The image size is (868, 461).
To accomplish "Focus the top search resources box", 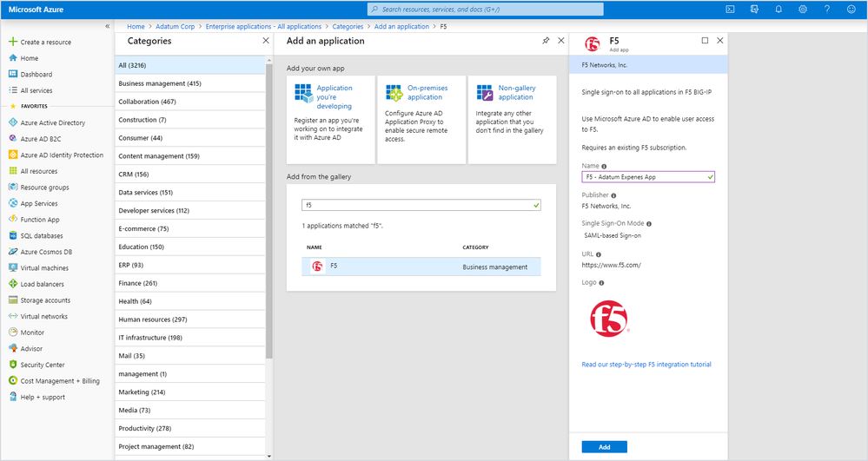I will [x=486, y=10].
